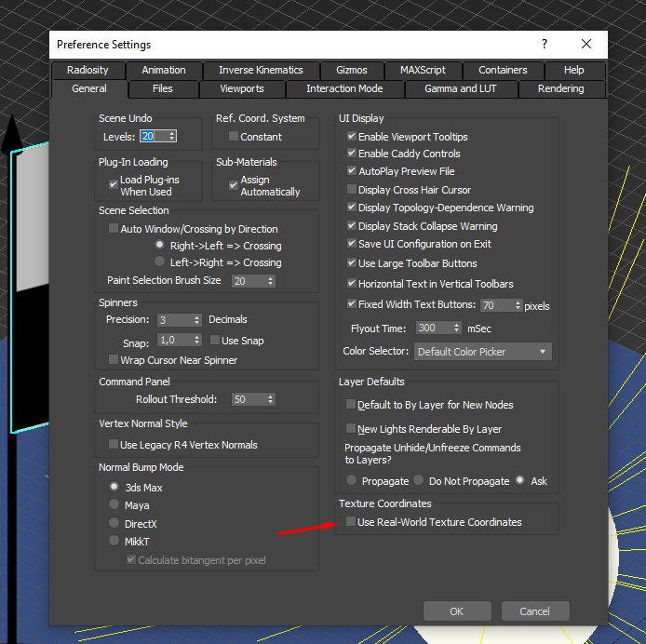646x644 pixels.
Task: Switch to the Viewports tab
Action: click(x=242, y=88)
